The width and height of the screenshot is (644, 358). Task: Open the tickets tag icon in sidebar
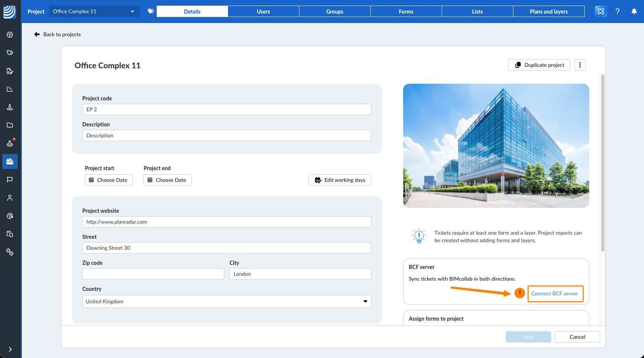tap(10, 53)
